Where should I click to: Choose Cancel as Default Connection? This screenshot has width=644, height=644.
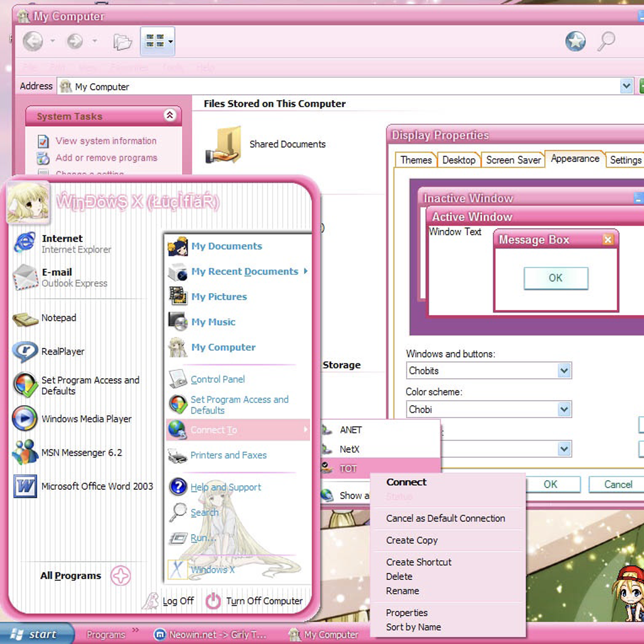coord(445,518)
